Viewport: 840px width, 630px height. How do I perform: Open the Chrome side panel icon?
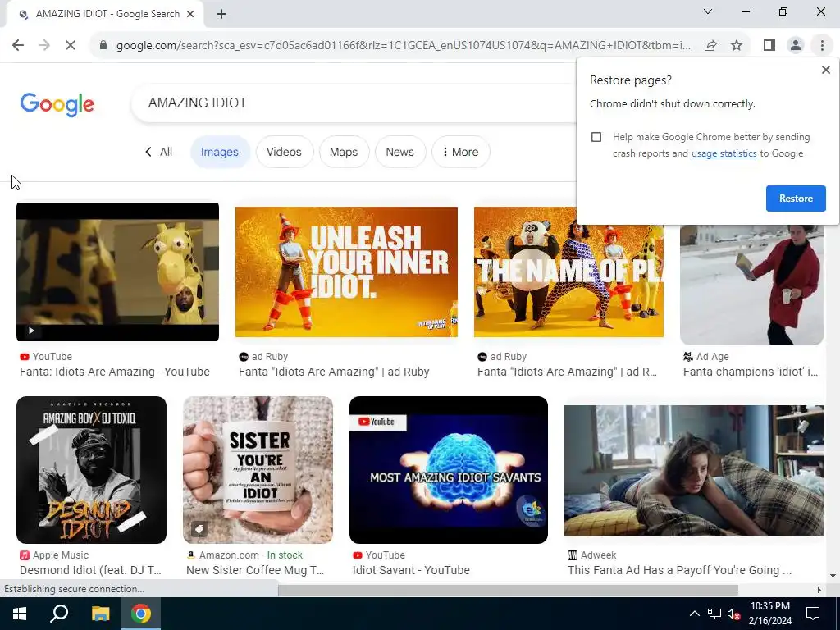(769, 46)
